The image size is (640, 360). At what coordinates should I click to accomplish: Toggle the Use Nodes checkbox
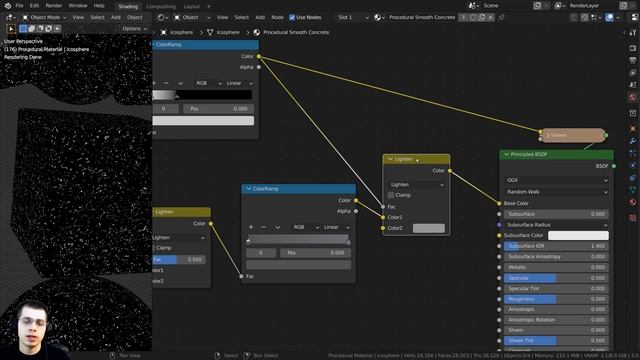tap(292, 18)
